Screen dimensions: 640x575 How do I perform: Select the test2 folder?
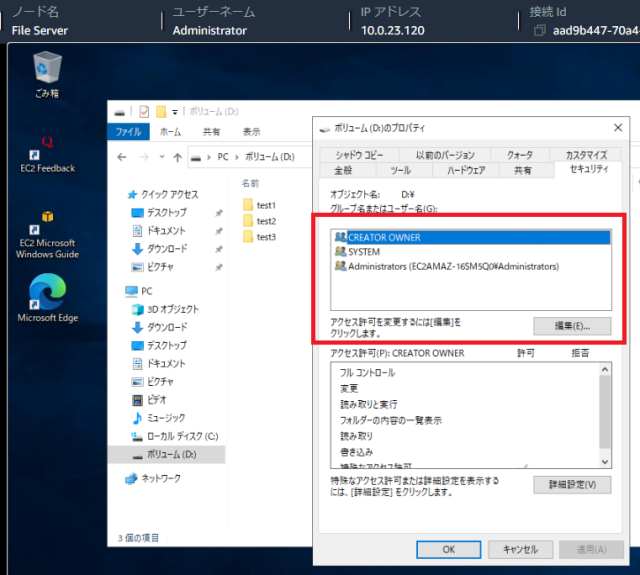tap(260, 221)
